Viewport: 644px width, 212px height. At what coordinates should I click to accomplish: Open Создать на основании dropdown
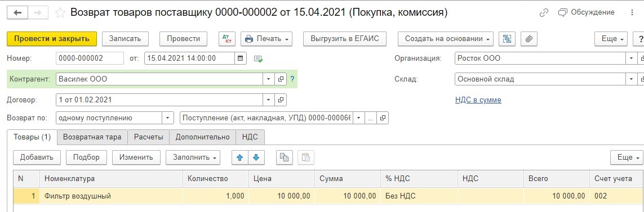pyautogui.click(x=446, y=39)
